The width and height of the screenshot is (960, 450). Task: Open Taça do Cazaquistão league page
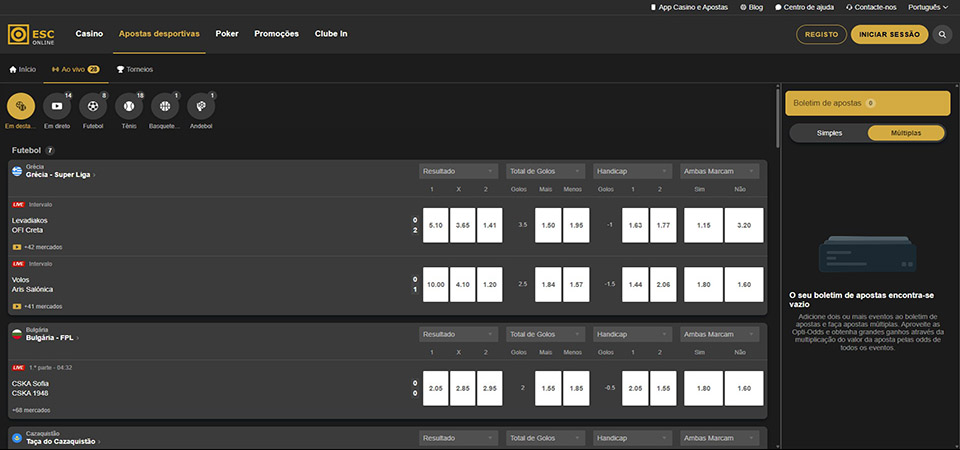pos(63,441)
